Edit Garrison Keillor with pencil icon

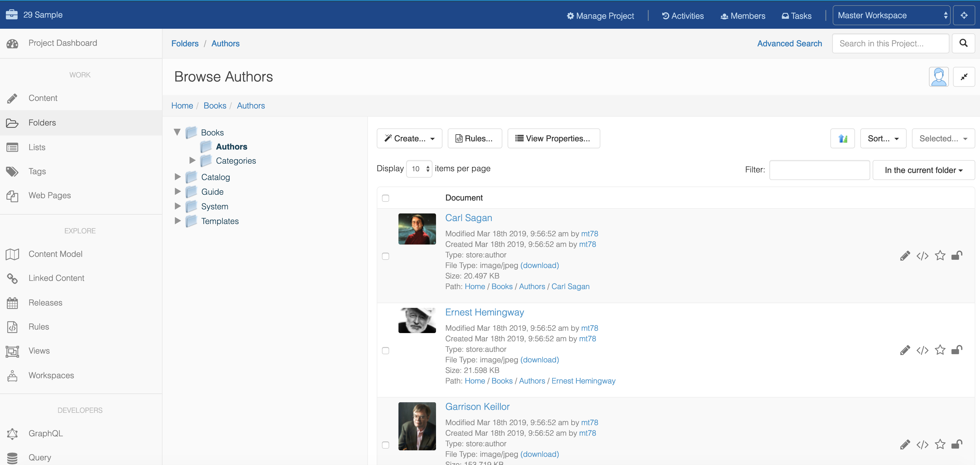tap(905, 444)
